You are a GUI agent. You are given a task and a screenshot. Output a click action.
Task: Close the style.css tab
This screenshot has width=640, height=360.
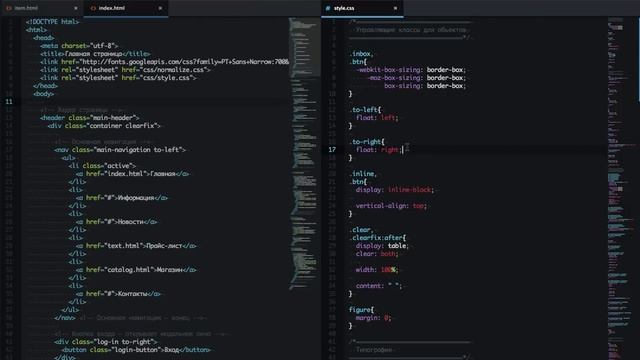395,8
